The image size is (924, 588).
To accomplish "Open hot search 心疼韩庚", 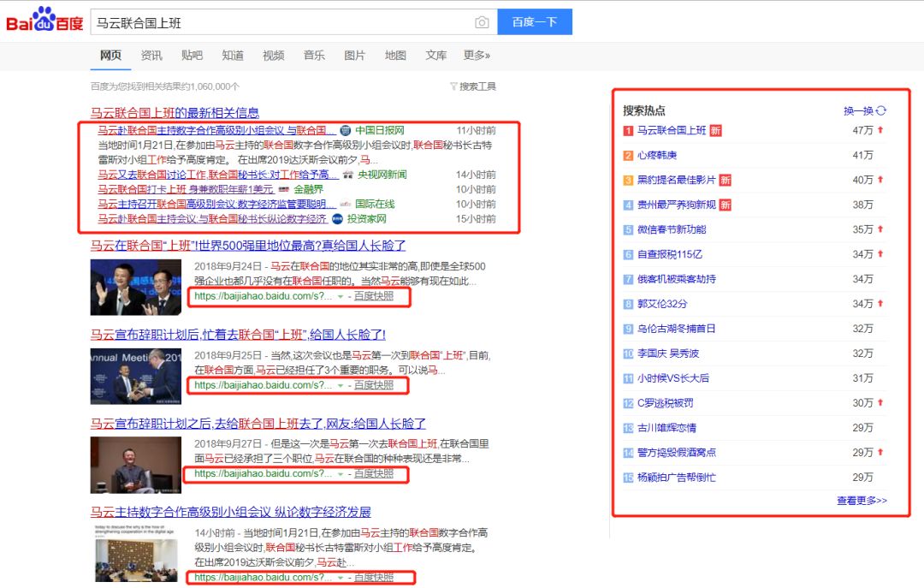I will (657, 155).
